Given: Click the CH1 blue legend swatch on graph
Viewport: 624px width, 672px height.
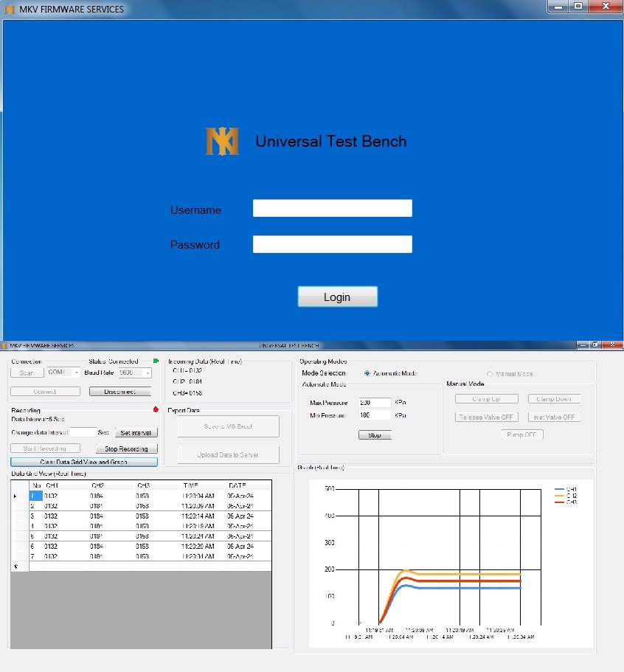Looking at the screenshot, I should [x=559, y=490].
